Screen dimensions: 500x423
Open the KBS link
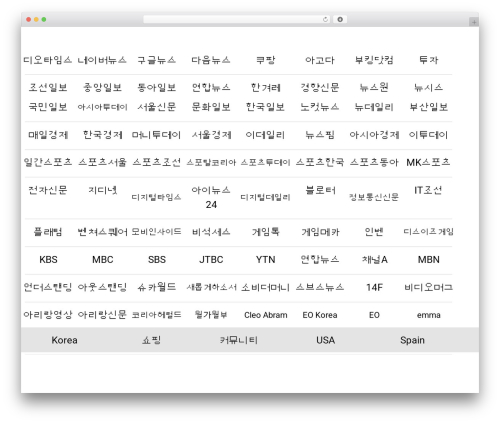click(48, 260)
